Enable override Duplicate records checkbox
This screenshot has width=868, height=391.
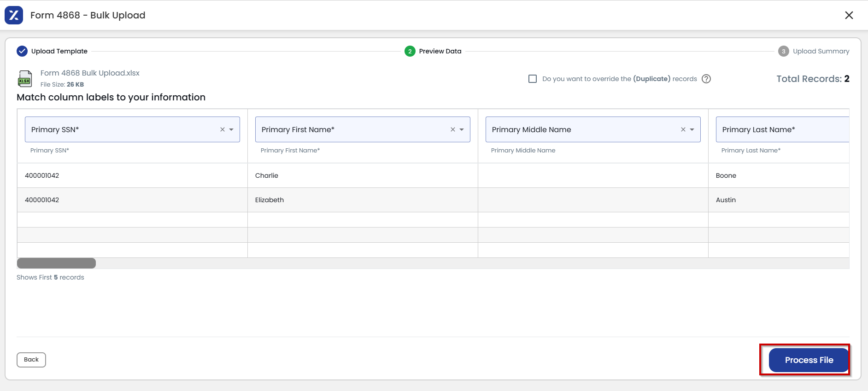[533, 79]
